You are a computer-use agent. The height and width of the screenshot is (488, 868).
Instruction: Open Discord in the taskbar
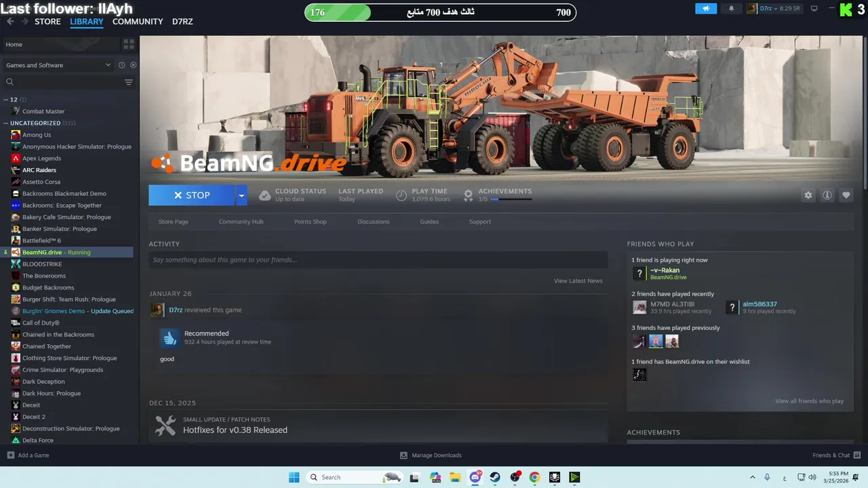pyautogui.click(x=475, y=477)
